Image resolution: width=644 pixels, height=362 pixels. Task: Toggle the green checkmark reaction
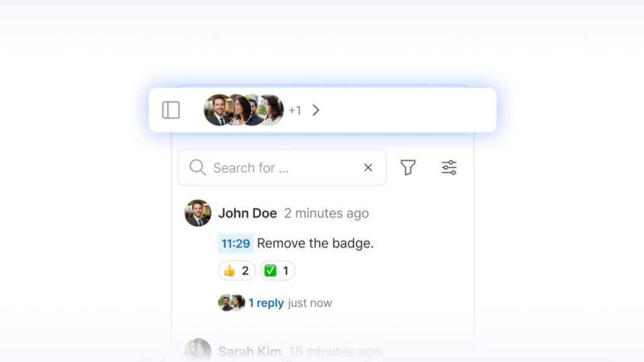[x=277, y=271]
